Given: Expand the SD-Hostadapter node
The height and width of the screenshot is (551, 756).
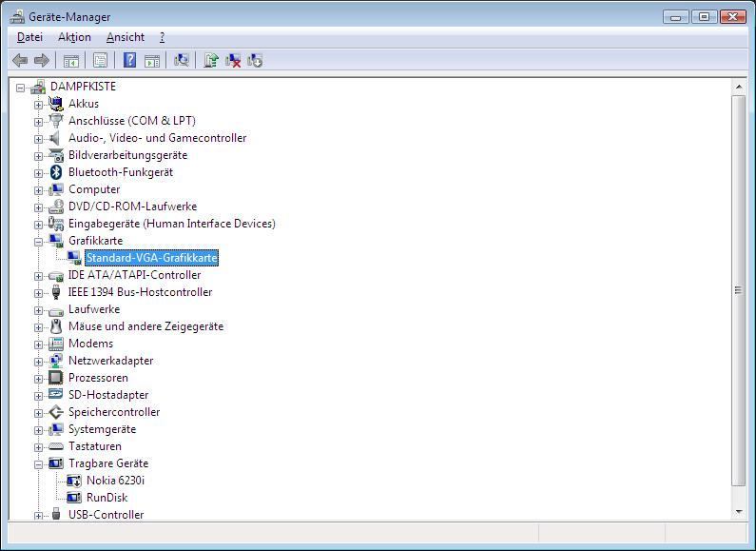Looking at the screenshot, I should tap(38, 396).
